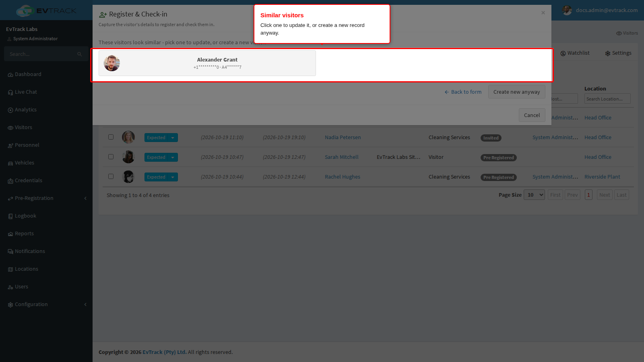Click the Reports sidebar icon
The height and width of the screenshot is (362, 644).
[x=10, y=234]
